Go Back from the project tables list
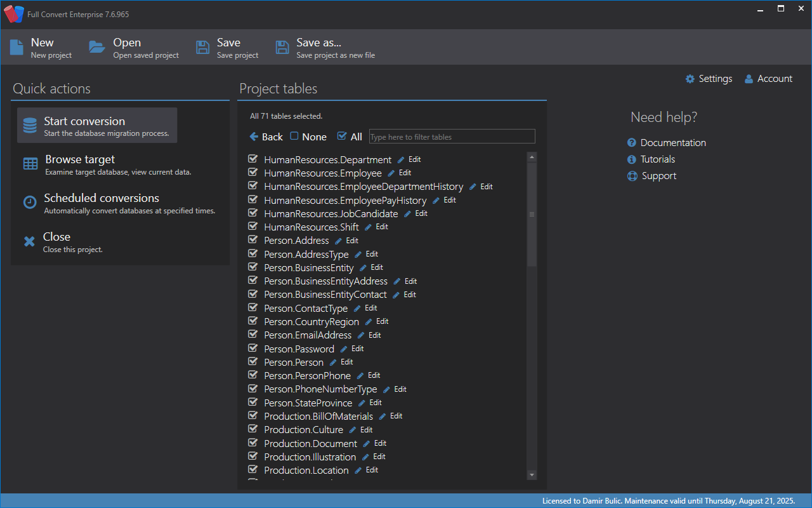 click(266, 137)
